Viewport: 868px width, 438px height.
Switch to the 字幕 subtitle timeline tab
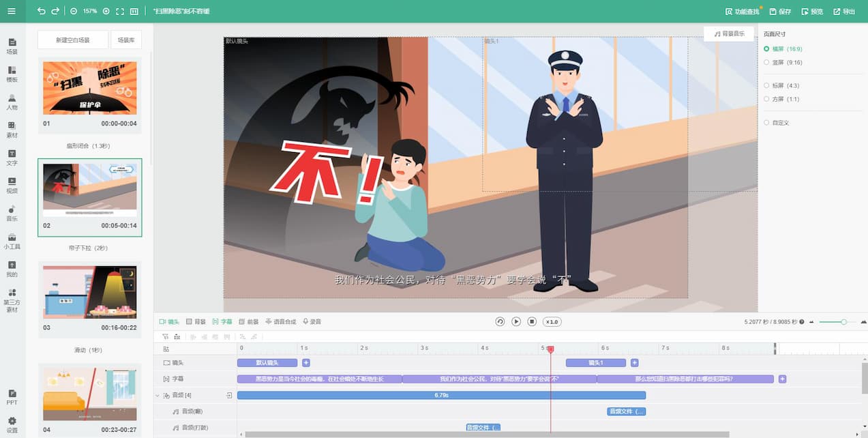222,321
